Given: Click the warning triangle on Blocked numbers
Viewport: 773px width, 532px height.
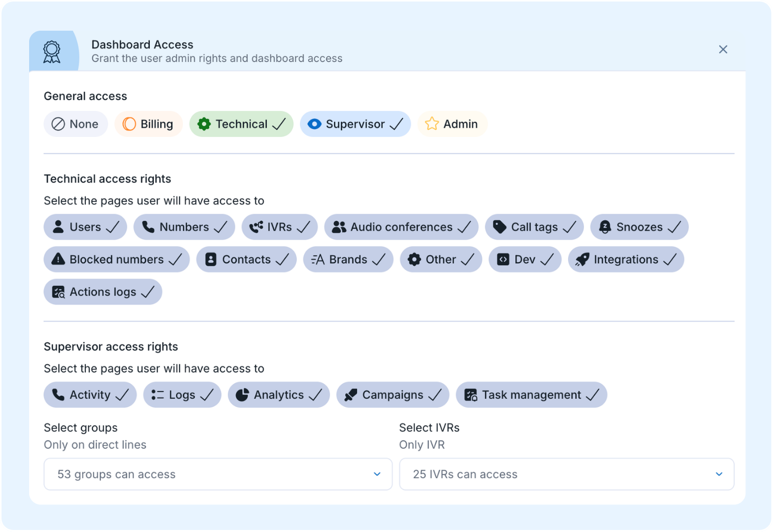Looking at the screenshot, I should 58,260.
